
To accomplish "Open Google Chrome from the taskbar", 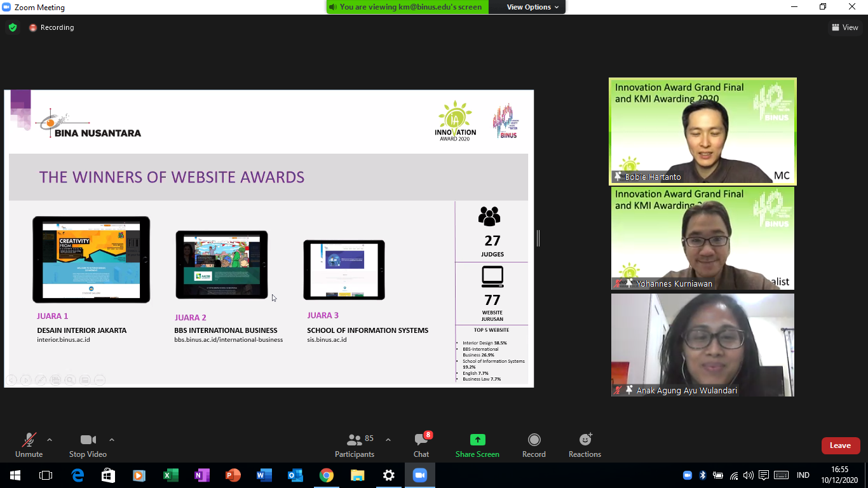I will 327,475.
